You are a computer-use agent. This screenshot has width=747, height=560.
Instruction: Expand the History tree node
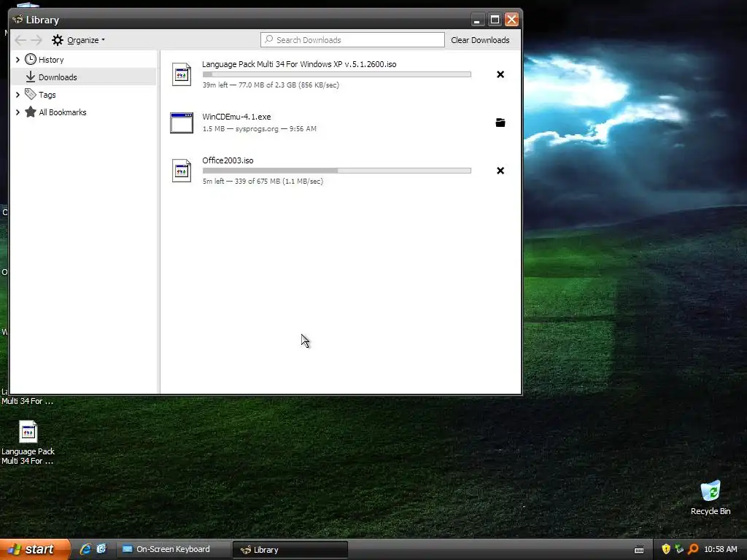point(18,60)
